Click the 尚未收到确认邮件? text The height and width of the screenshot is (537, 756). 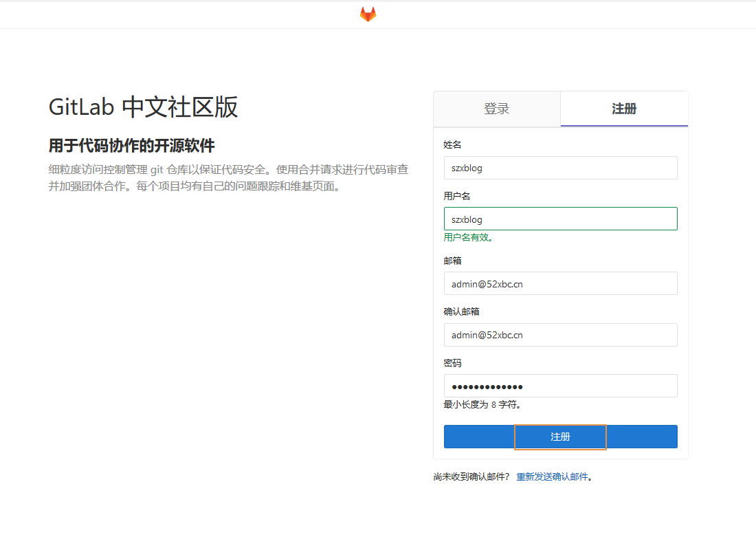(471, 476)
